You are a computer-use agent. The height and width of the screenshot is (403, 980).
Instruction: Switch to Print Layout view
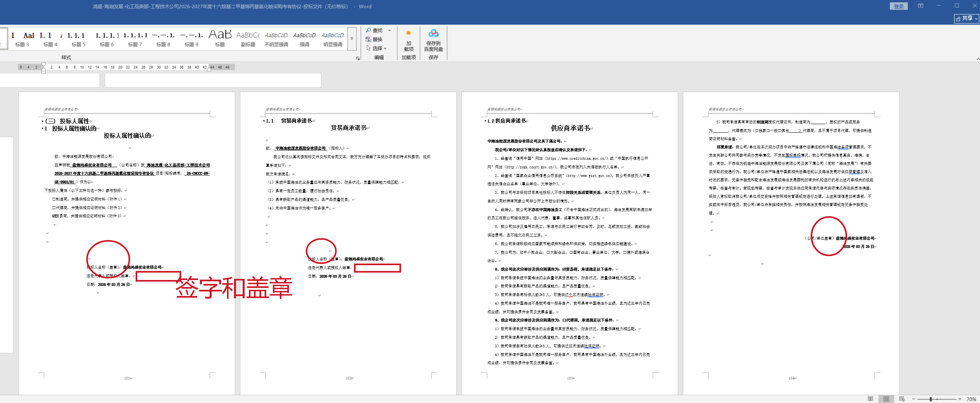coord(886,399)
